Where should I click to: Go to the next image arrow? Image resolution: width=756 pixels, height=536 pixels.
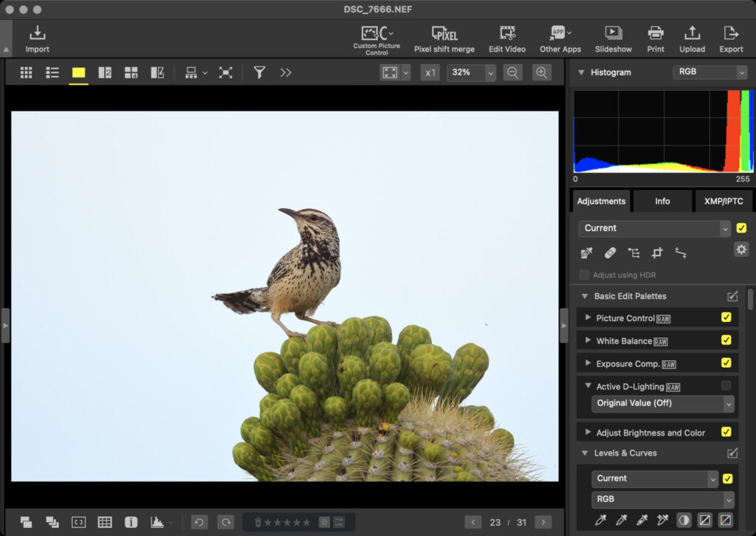tap(543, 522)
